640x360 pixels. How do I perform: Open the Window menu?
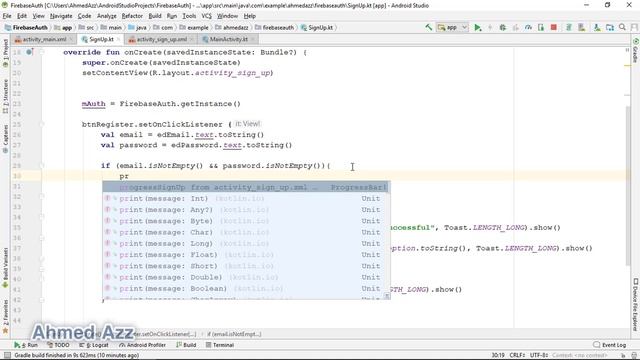click(227, 16)
